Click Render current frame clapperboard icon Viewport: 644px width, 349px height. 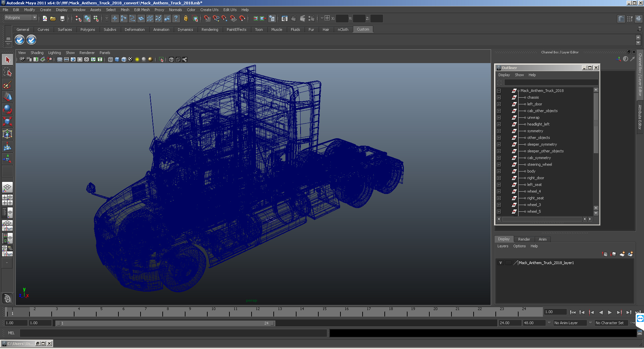point(293,18)
